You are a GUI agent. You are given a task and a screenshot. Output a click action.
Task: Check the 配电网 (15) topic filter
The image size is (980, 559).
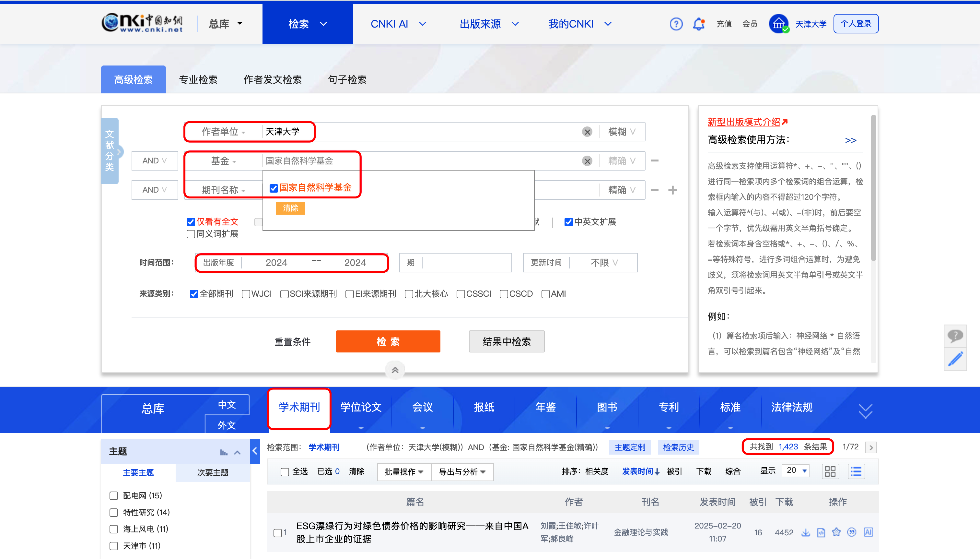point(113,496)
